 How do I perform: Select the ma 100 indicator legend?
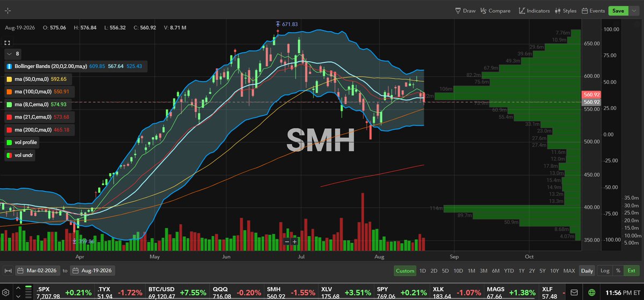pos(39,92)
